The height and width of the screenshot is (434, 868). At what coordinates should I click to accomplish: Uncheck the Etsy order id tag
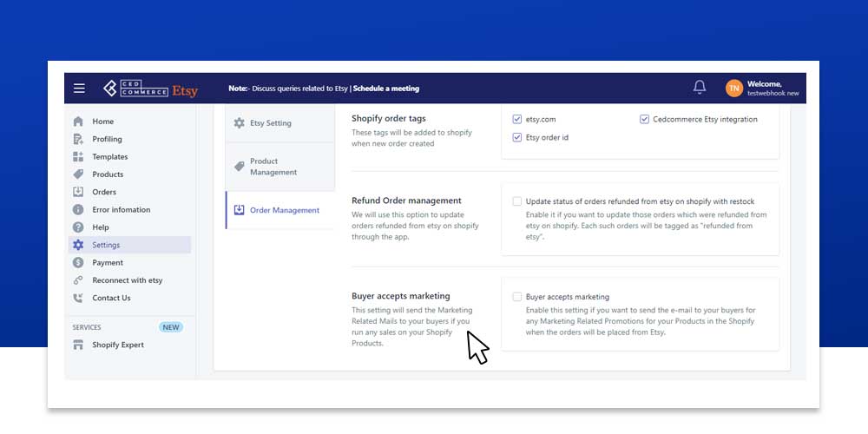pos(517,137)
